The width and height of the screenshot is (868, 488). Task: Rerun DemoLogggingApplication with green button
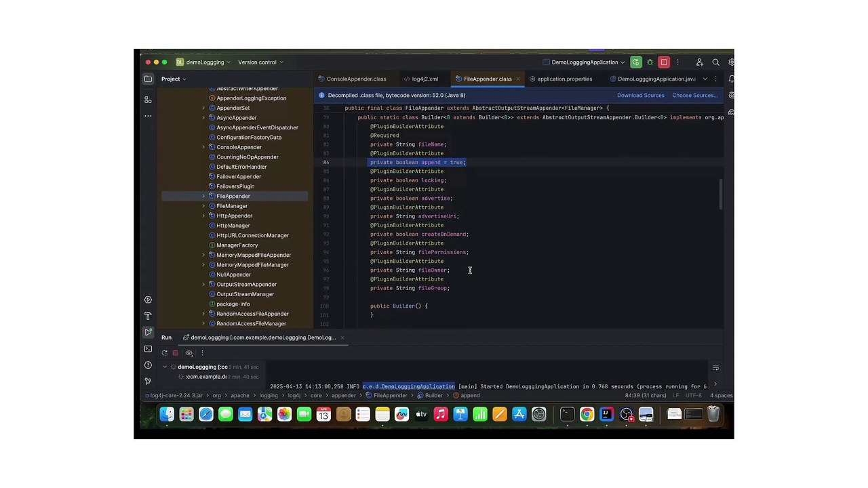635,62
